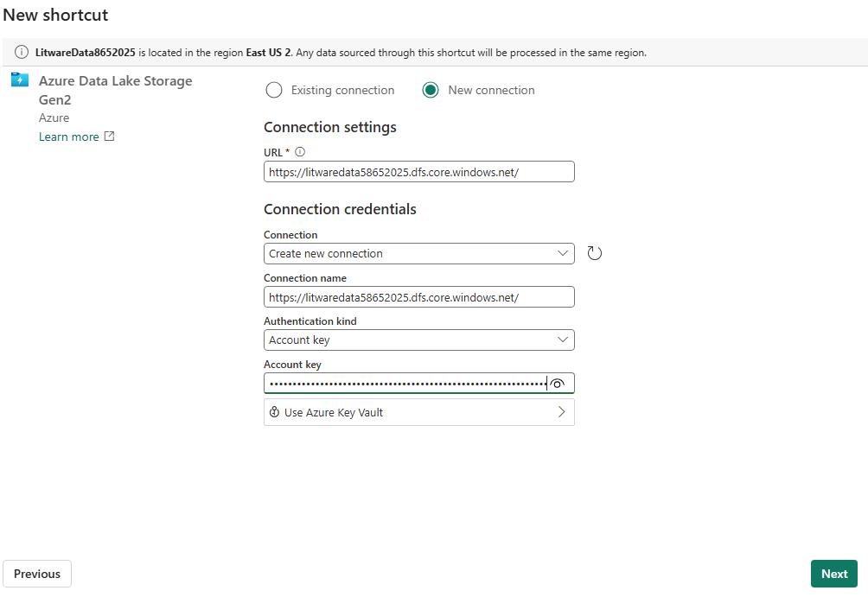The image size is (868, 597).
Task: Click into the URL input field
Action: tap(419, 172)
